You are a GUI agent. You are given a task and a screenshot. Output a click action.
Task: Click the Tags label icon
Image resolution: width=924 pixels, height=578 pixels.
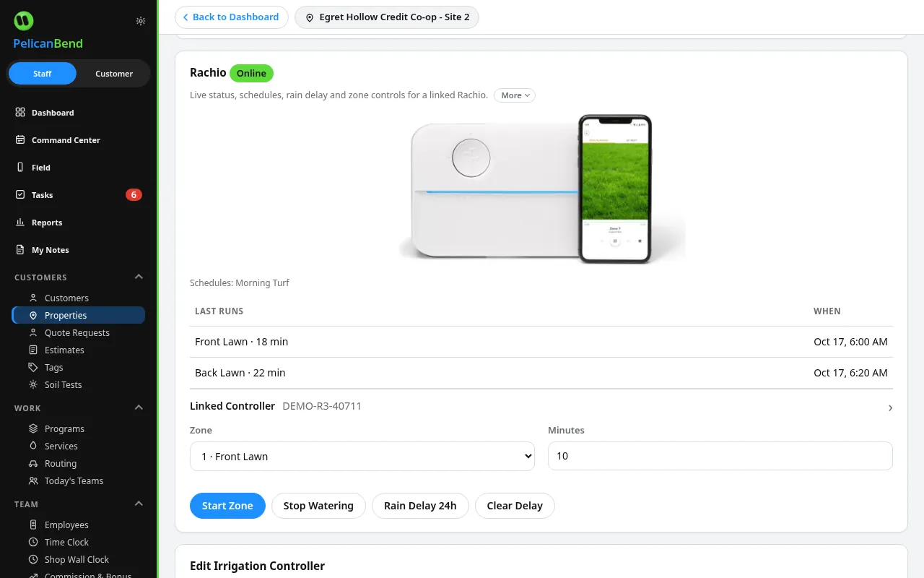pyautogui.click(x=33, y=367)
